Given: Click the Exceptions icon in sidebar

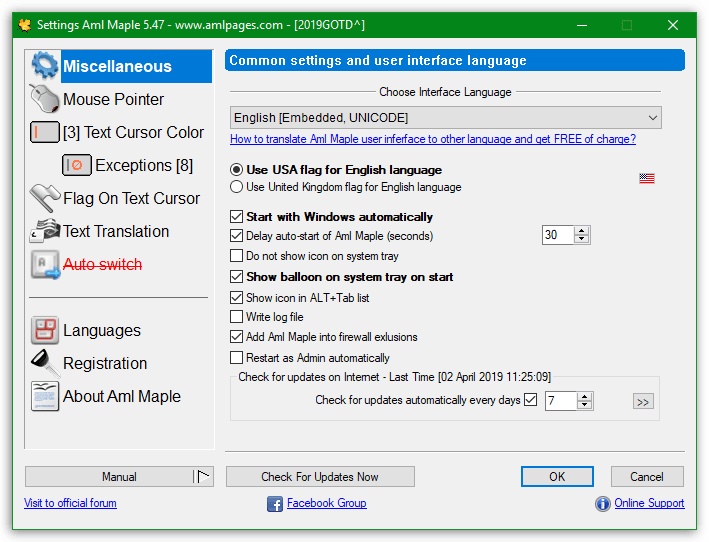Looking at the screenshot, I should tap(76, 165).
